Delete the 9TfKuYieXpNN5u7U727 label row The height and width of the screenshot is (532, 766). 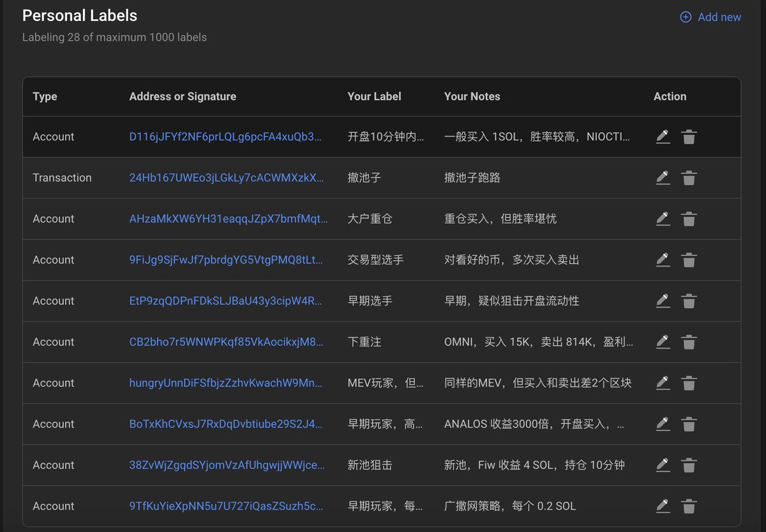click(x=689, y=506)
